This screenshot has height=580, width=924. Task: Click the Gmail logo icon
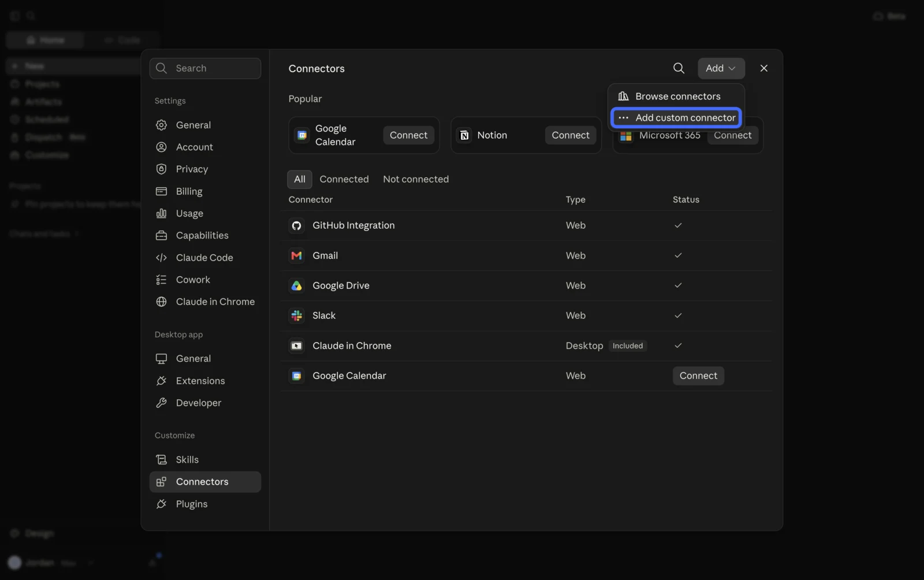pyautogui.click(x=296, y=256)
